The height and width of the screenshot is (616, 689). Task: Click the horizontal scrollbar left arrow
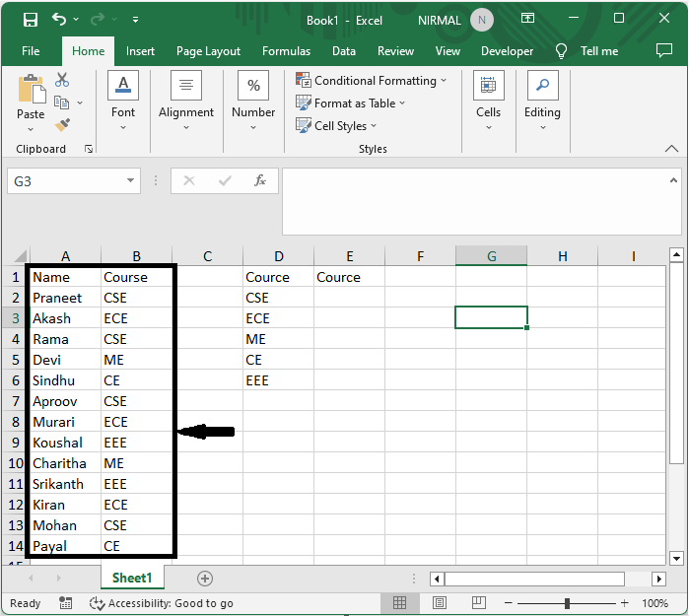tap(437, 580)
